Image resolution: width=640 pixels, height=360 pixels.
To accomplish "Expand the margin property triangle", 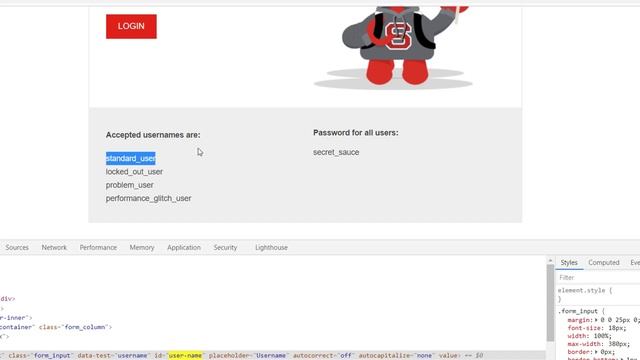I will pyautogui.click(x=596, y=320).
